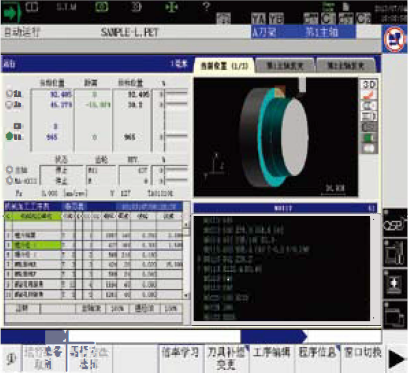The image size is (408, 373).
Task: Select the 主轴 spindle radio button
Action: coord(10,170)
